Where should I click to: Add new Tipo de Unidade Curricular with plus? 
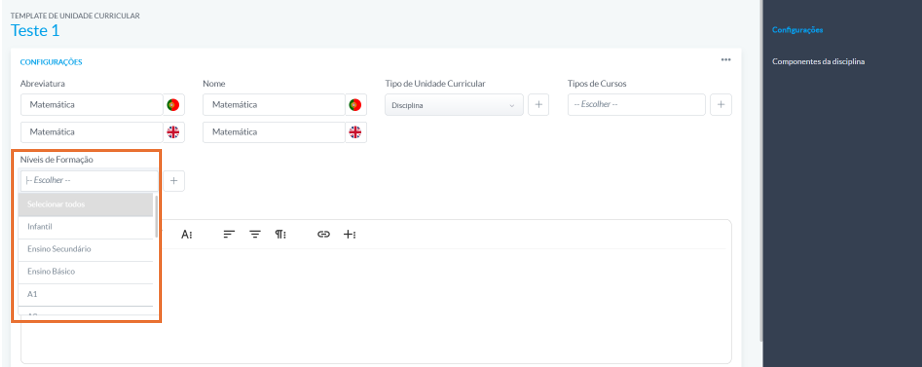[x=538, y=105]
